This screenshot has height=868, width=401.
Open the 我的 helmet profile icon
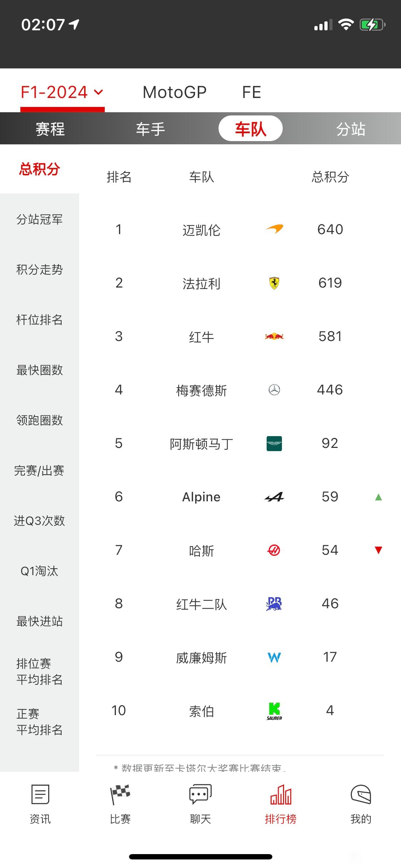tap(361, 794)
